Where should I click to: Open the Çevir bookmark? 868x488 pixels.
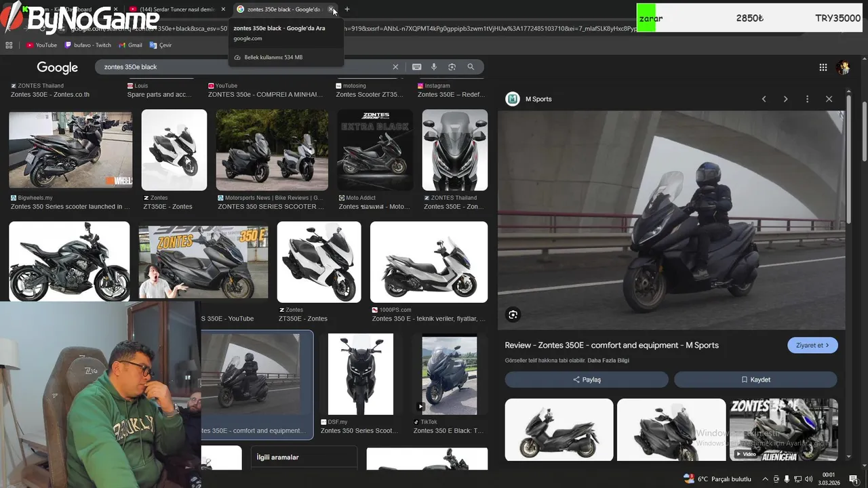coord(161,45)
